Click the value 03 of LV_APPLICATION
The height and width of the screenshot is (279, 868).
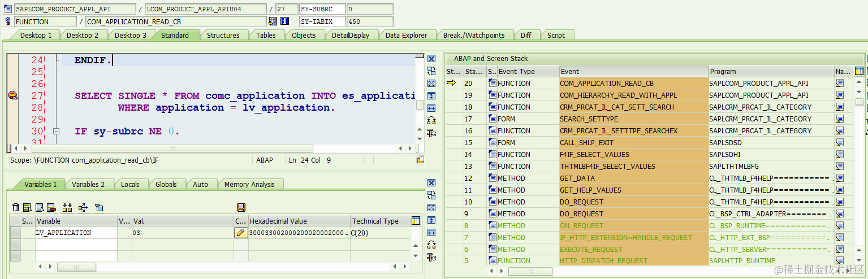click(x=136, y=233)
